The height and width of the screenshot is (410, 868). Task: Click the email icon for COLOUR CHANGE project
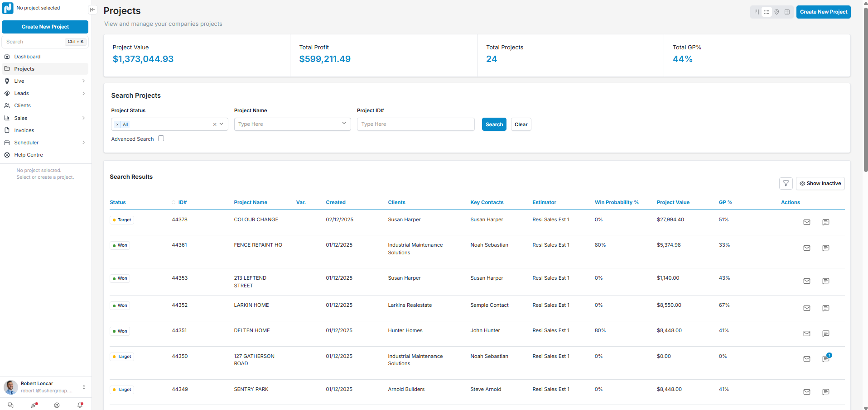pyautogui.click(x=806, y=222)
